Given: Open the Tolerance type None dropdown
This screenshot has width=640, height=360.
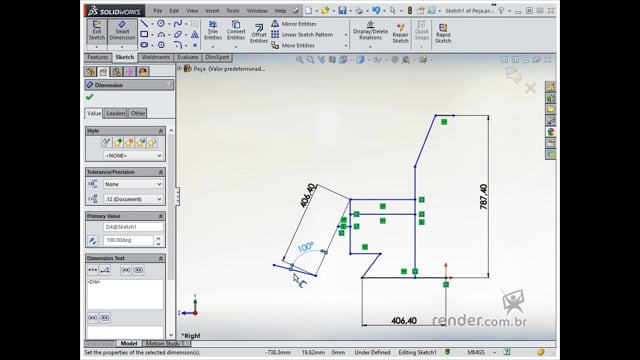Looking at the screenshot, I should [x=133, y=184].
